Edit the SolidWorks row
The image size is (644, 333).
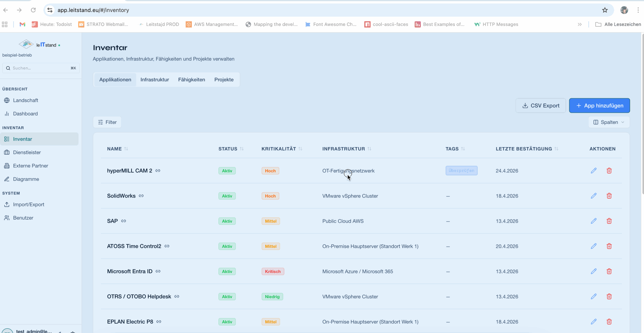[594, 196]
